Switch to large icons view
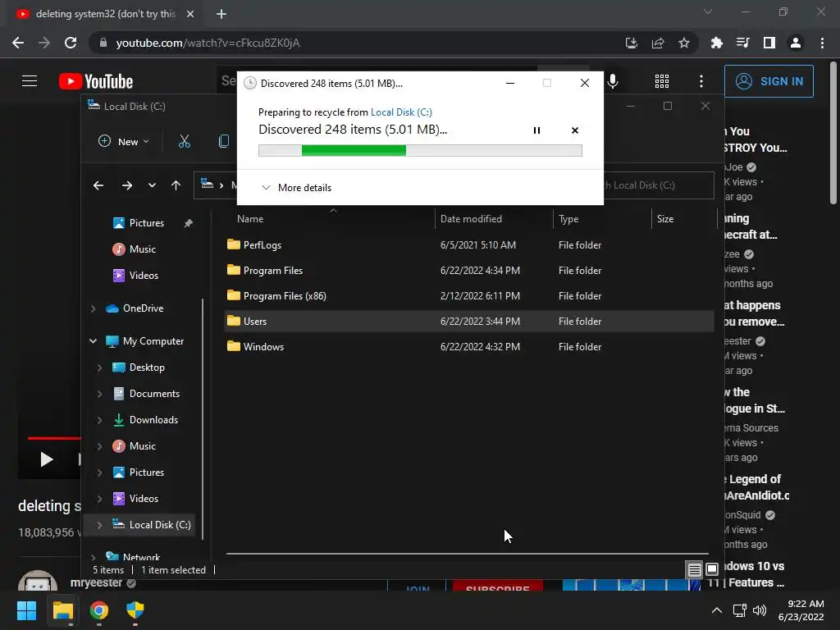 (712, 569)
